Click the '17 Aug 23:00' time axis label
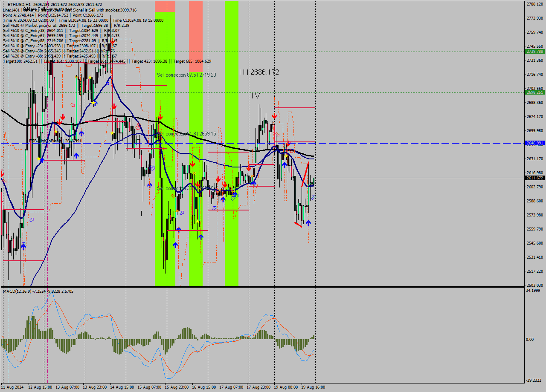This screenshot has width=546, height=392. click(258, 387)
